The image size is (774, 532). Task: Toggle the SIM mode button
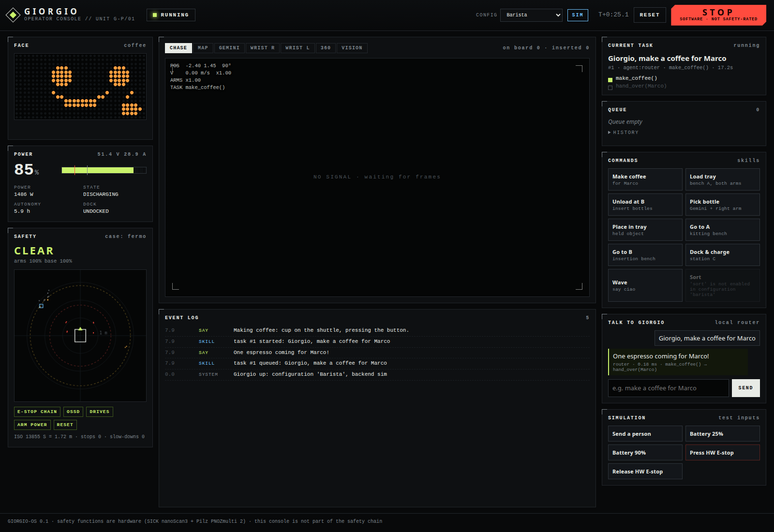tap(578, 15)
